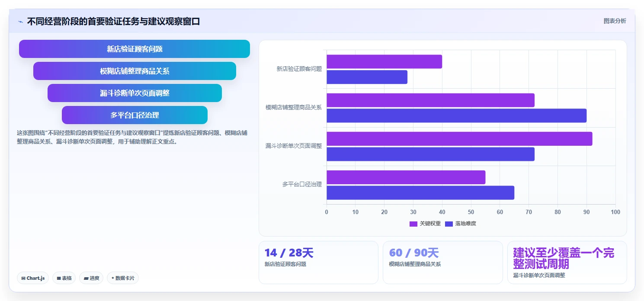Click the 新店验证顾客问题 y-axis label

pyautogui.click(x=299, y=69)
